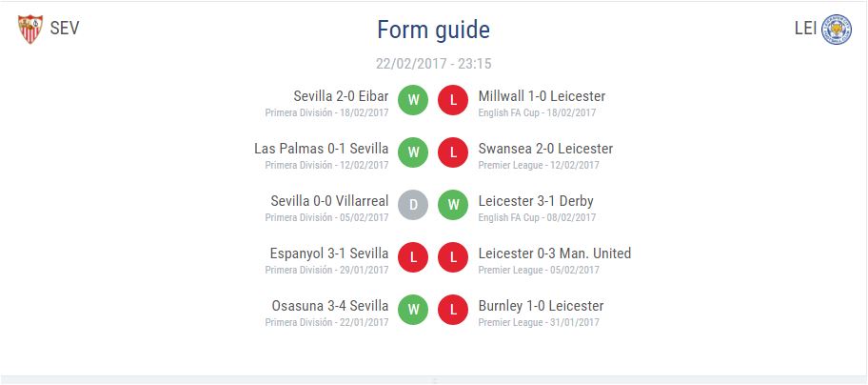This screenshot has height=385, width=868.
Task: Select the green W badge for Las Palmas 0-1 Sevilla
Action: click(413, 152)
